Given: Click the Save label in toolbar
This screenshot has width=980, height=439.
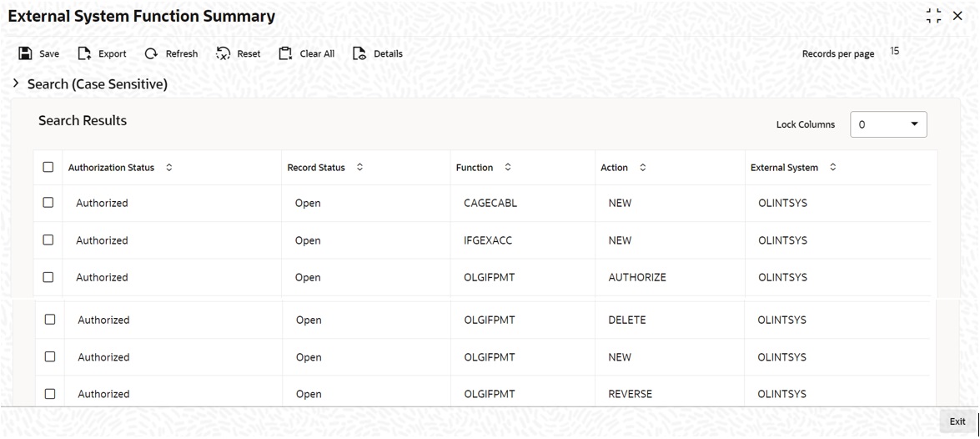Looking at the screenshot, I should point(49,53).
